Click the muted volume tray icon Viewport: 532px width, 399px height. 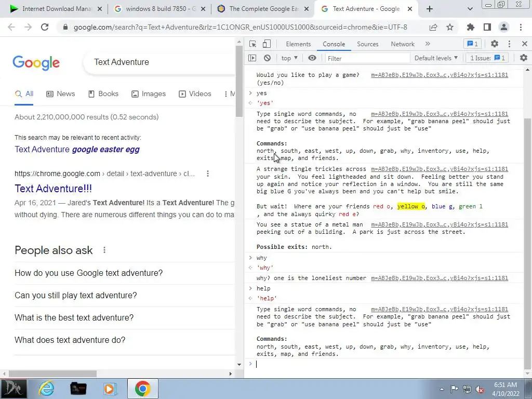(480, 389)
